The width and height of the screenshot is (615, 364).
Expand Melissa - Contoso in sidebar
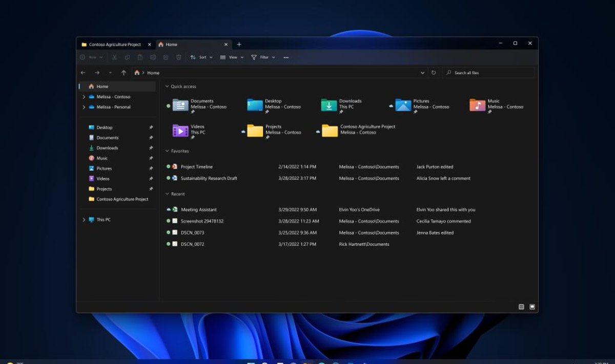(84, 97)
